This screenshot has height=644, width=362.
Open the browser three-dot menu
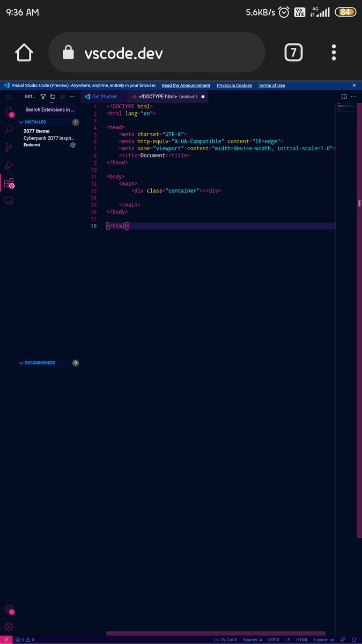(x=334, y=53)
